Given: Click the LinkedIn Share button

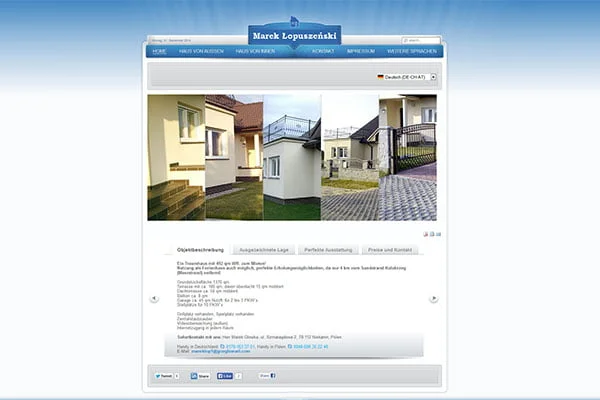Looking at the screenshot, I should [x=200, y=376].
